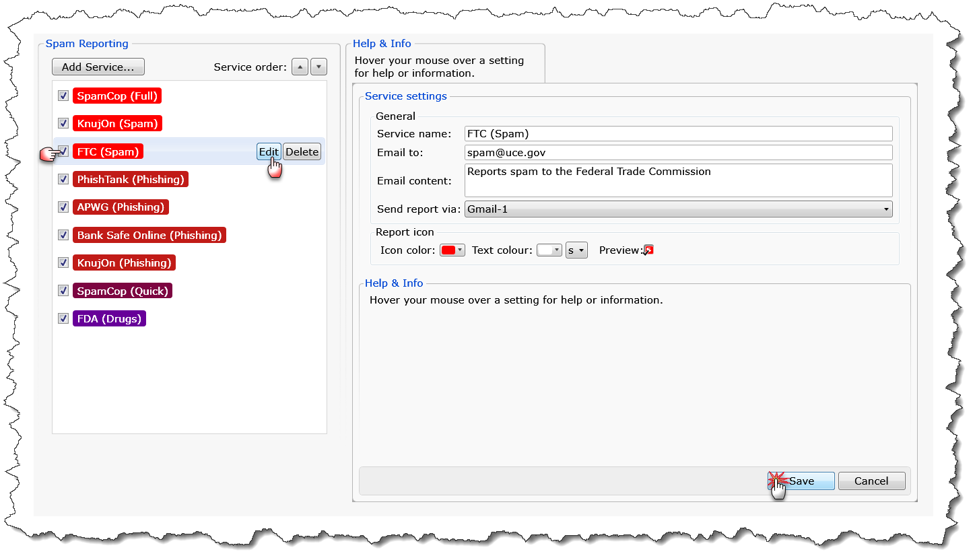The height and width of the screenshot is (560, 977).
Task: Click the Email to input field
Action: click(x=678, y=153)
